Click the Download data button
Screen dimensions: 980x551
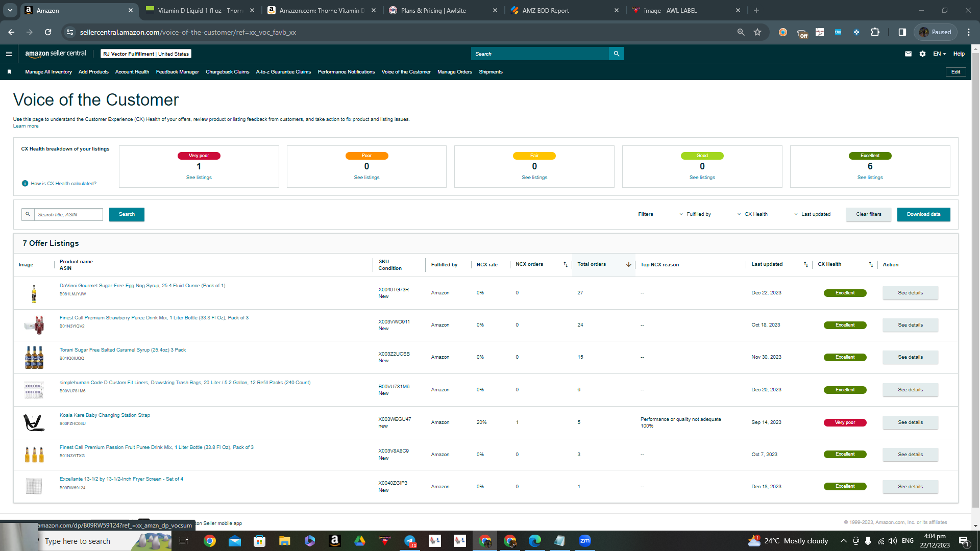(x=923, y=214)
